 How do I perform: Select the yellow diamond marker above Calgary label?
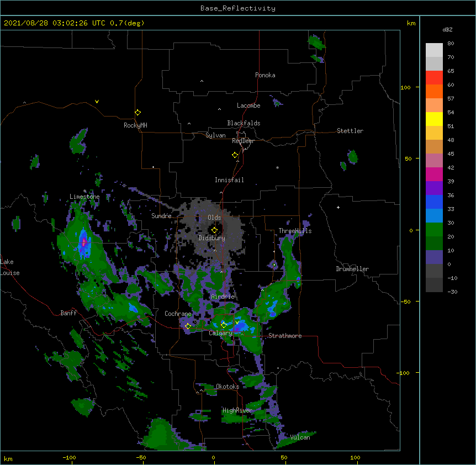pyautogui.click(x=224, y=325)
